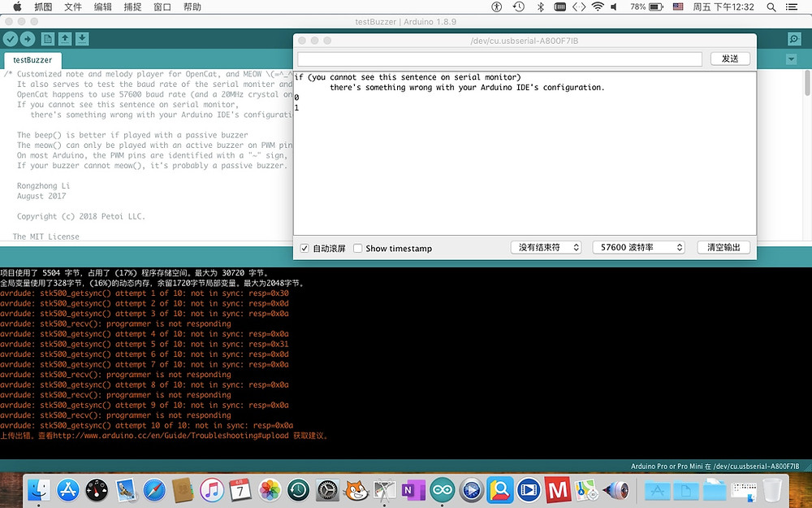Click the "Rongzhong Li" author line
The width and height of the screenshot is (812, 508).
point(43,185)
